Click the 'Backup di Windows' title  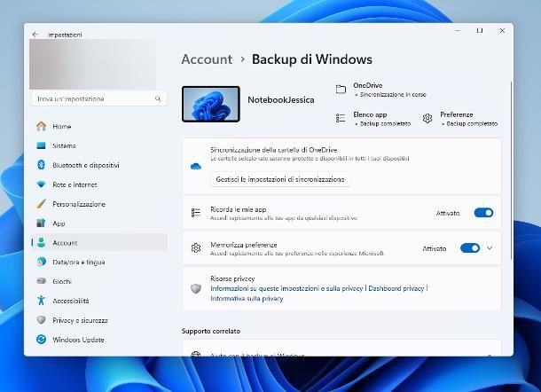tap(312, 59)
